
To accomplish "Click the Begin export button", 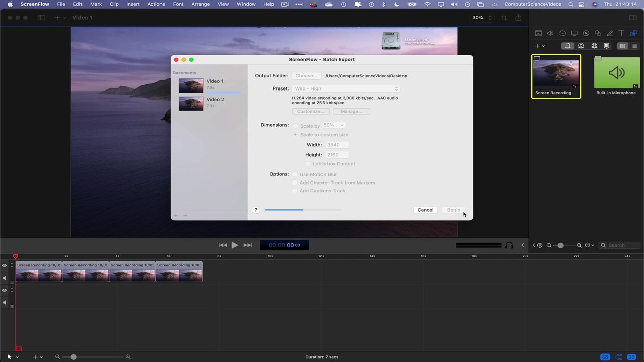I will point(453,210).
